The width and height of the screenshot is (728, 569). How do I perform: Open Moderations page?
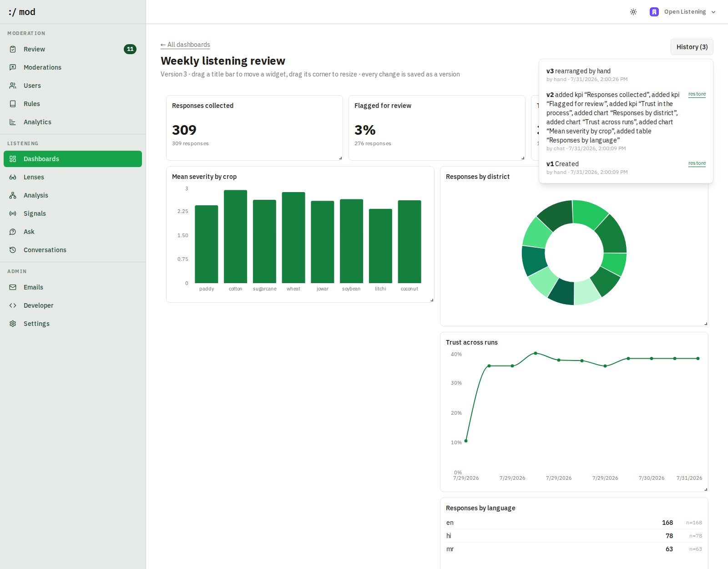click(73, 67)
